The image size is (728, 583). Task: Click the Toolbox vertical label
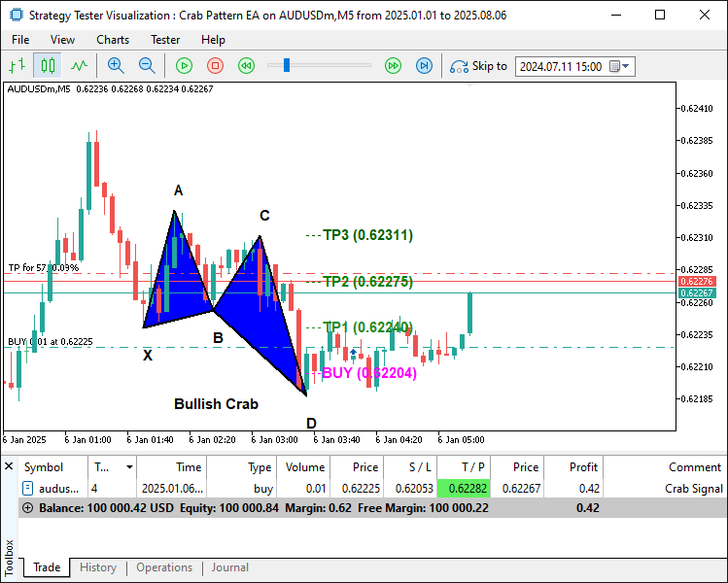coord(9,558)
